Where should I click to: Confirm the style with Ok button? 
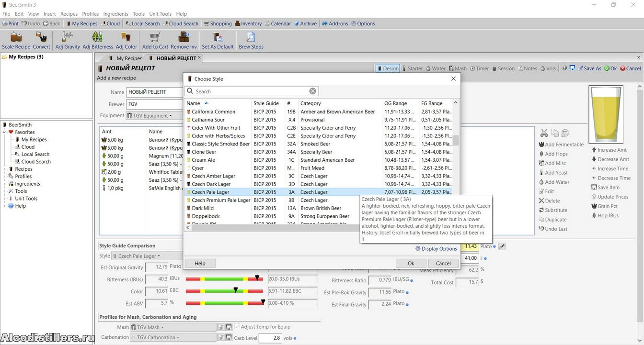tap(411, 263)
